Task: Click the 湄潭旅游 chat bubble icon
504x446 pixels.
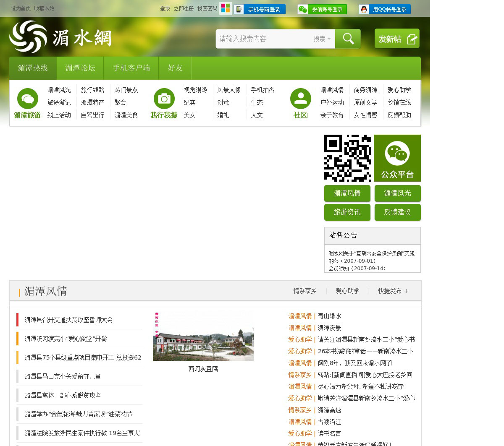Action: point(28,99)
